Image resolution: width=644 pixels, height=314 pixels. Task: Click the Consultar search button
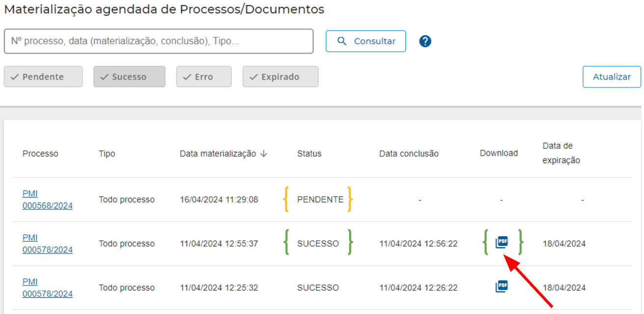pos(366,41)
